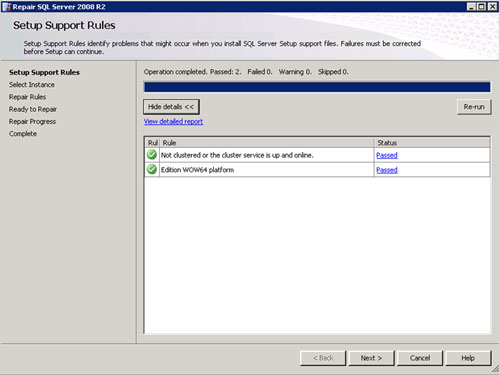Image resolution: width=500 pixels, height=375 pixels.
Task: Select the Select Instance step
Action: click(32, 85)
